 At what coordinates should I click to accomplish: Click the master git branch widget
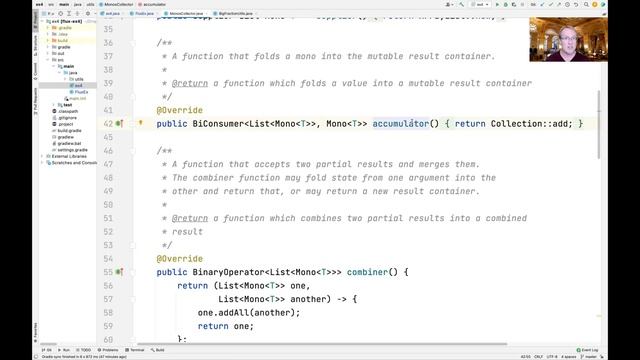point(589,357)
